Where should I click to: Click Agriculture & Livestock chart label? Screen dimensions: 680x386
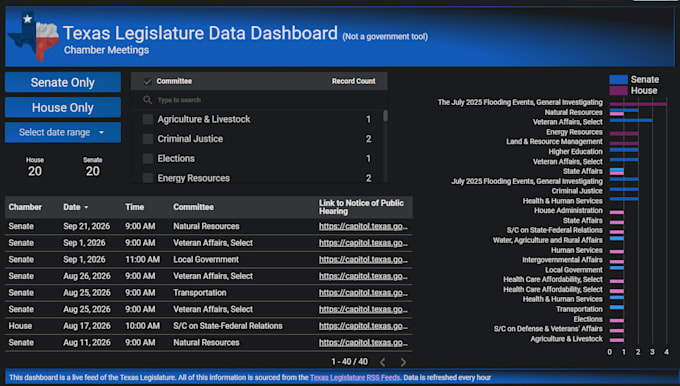tap(566, 339)
